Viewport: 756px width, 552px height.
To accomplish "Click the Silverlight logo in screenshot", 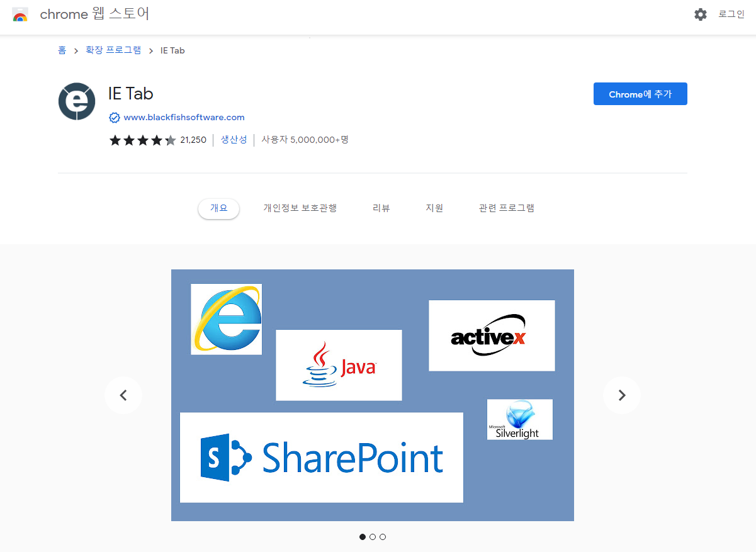I will pos(520,419).
